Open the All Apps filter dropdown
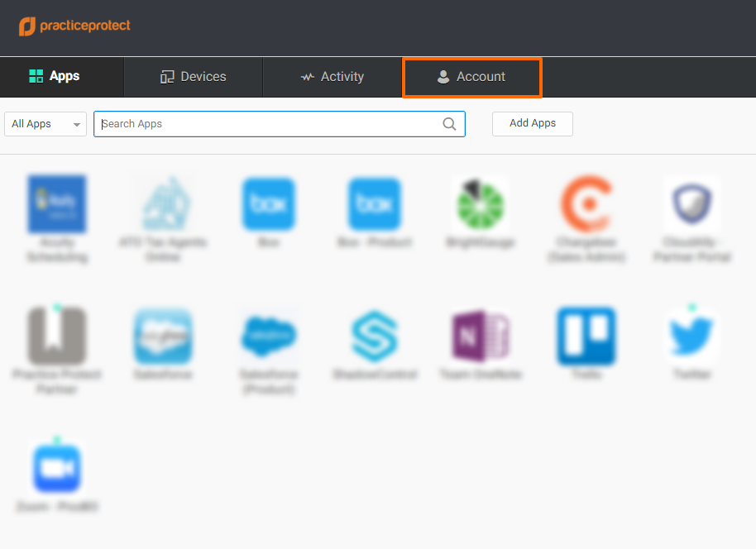This screenshot has width=756, height=549. 45,124
